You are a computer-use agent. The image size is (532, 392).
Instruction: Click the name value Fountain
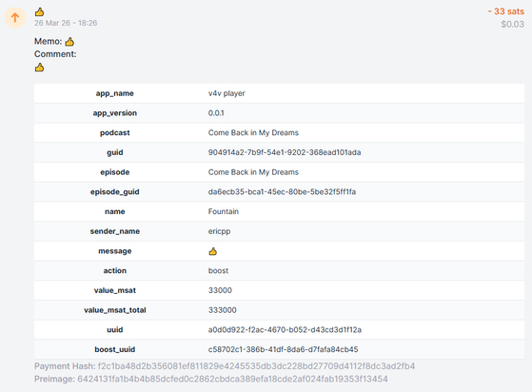tap(224, 211)
